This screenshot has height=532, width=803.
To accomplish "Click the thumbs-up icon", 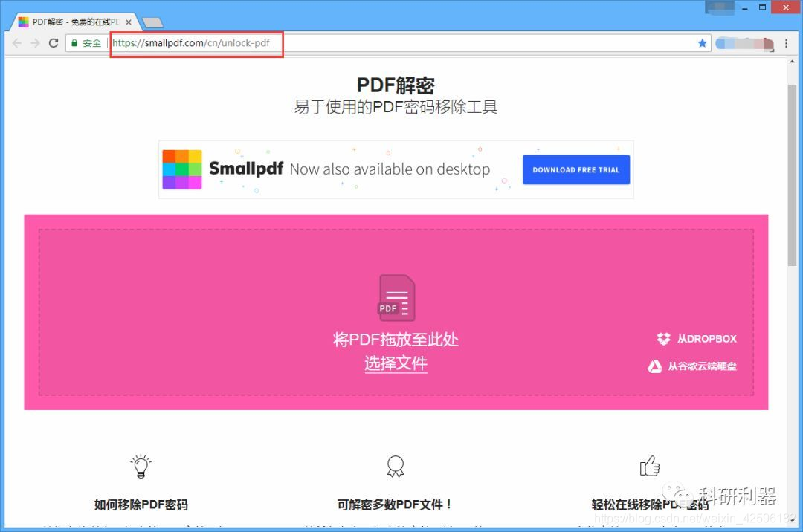I will coord(649,466).
